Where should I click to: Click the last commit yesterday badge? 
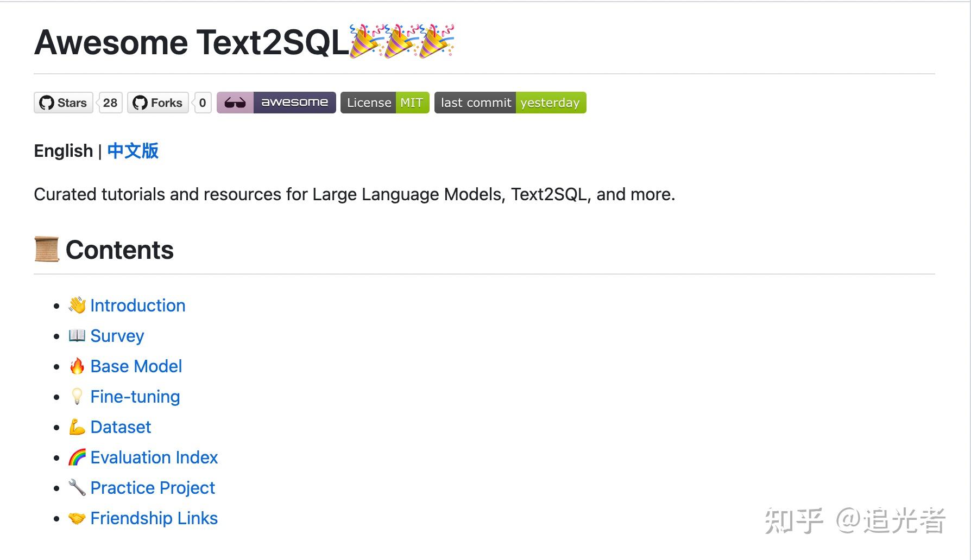(509, 102)
